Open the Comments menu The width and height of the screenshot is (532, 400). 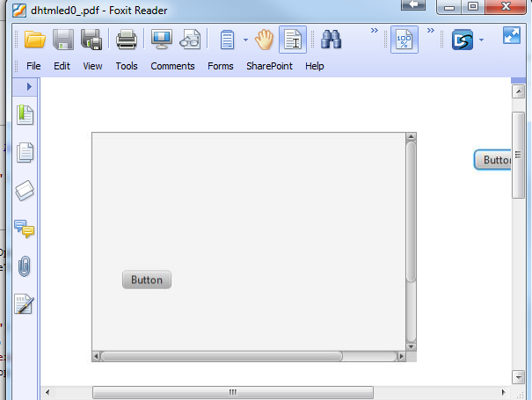tap(172, 66)
